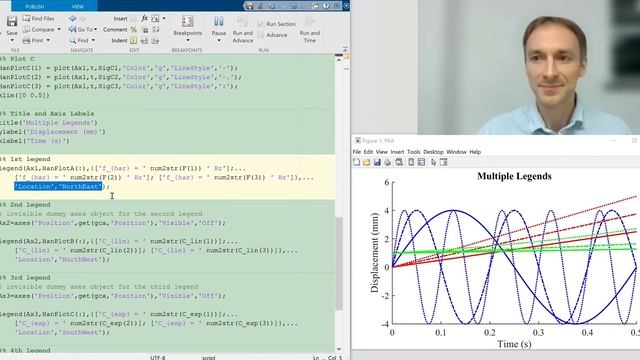The width and height of the screenshot is (640, 360).
Task: Click the smart Indent icon
Action: coord(133,40)
